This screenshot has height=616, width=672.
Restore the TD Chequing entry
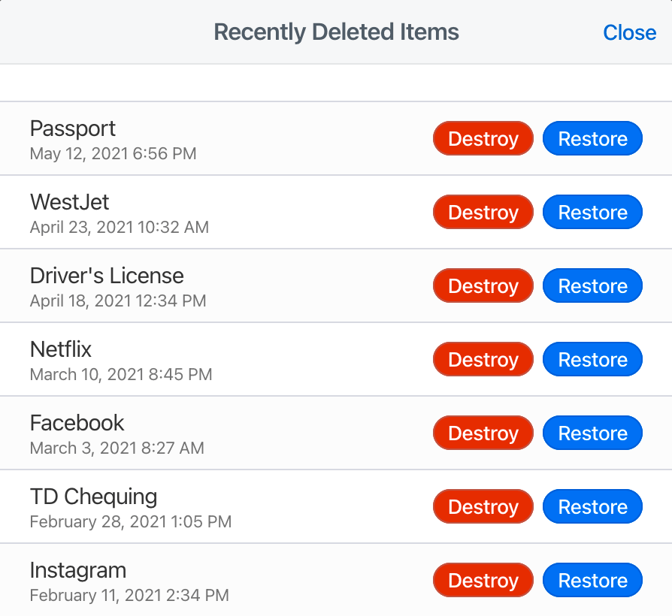(592, 506)
